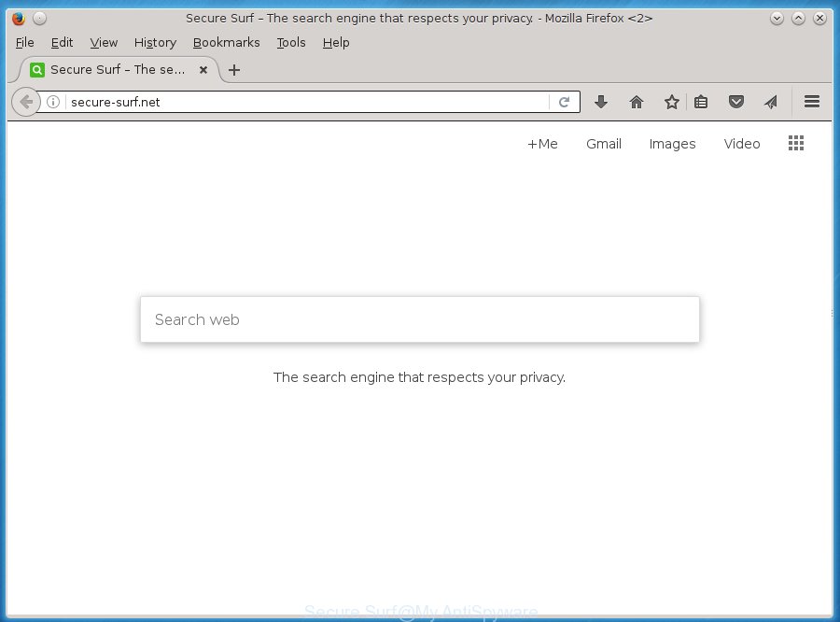Click the Secure Surf tab favicon

pyautogui.click(x=37, y=70)
